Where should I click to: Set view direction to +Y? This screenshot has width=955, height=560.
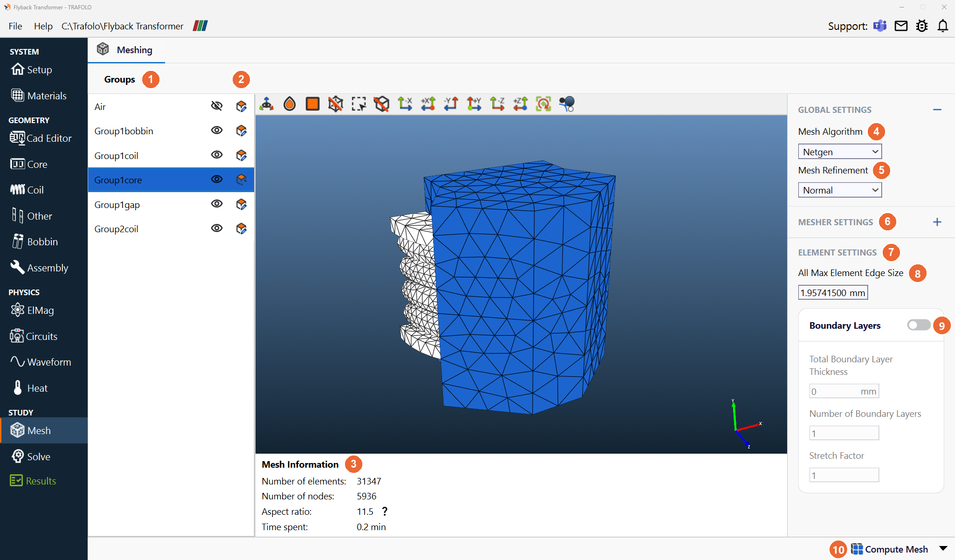point(474,104)
